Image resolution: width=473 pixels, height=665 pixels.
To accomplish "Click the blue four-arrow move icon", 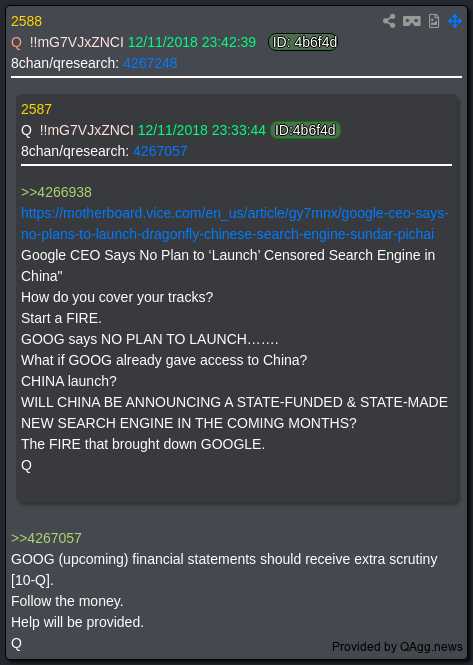I will pyautogui.click(x=455, y=21).
